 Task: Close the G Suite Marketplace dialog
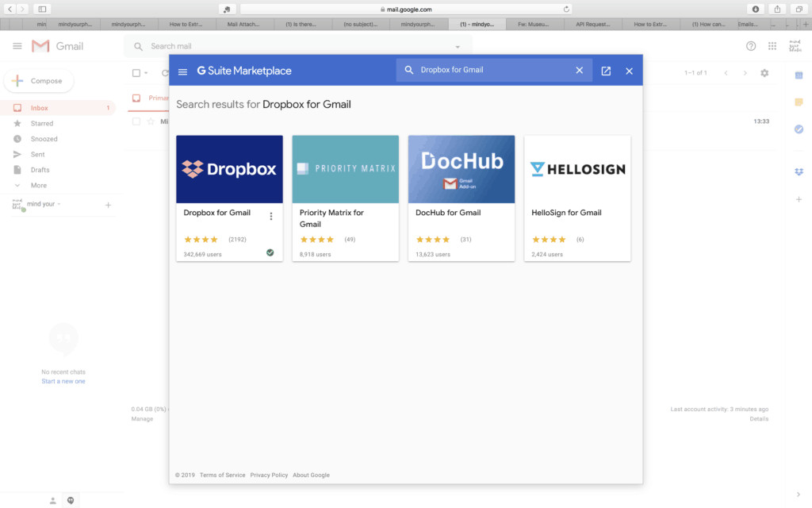coord(629,71)
